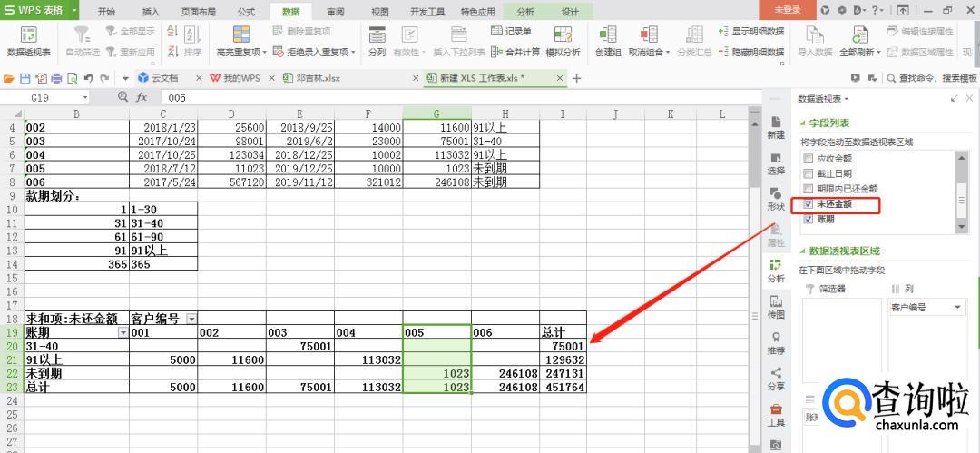Select the row 20 header

coord(11,346)
